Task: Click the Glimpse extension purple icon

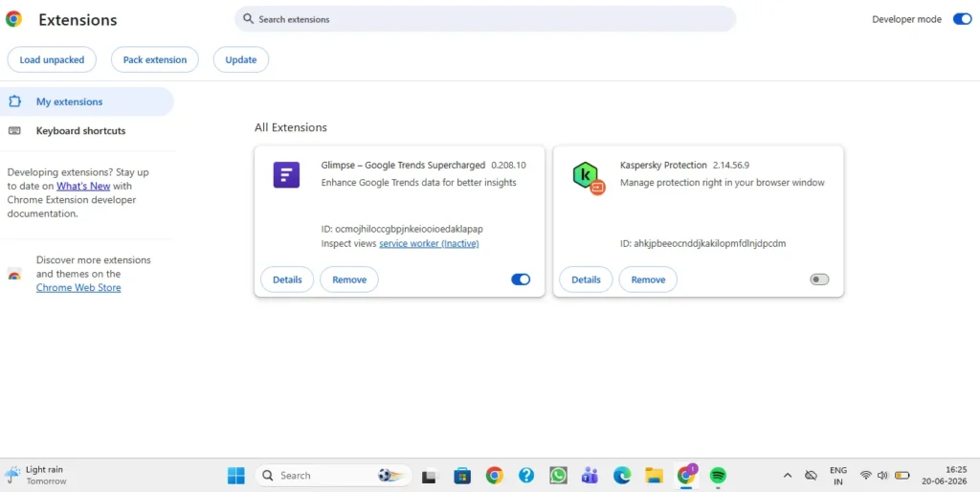Action: (x=286, y=174)
